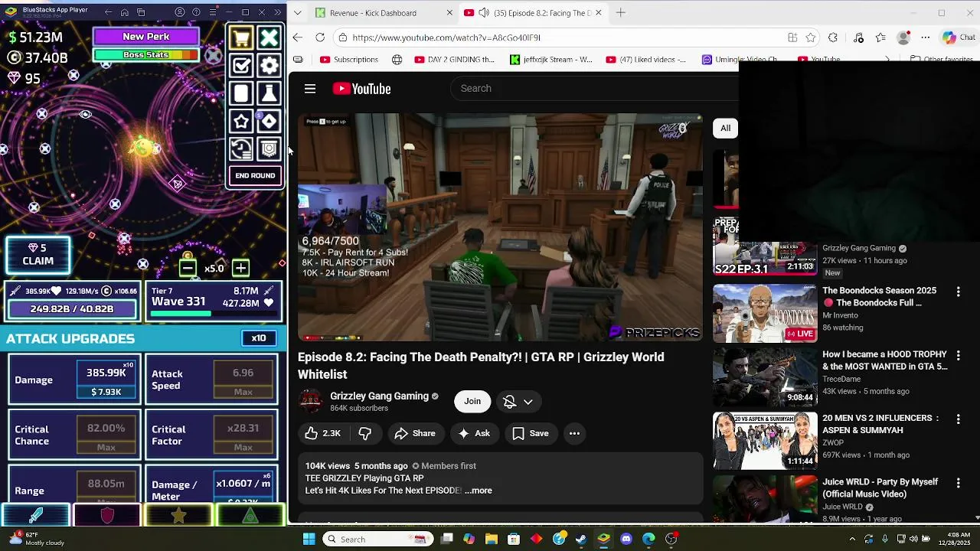980x551 pixels.
Task: Favorite this page with star icon
Action: coord(811,37)
